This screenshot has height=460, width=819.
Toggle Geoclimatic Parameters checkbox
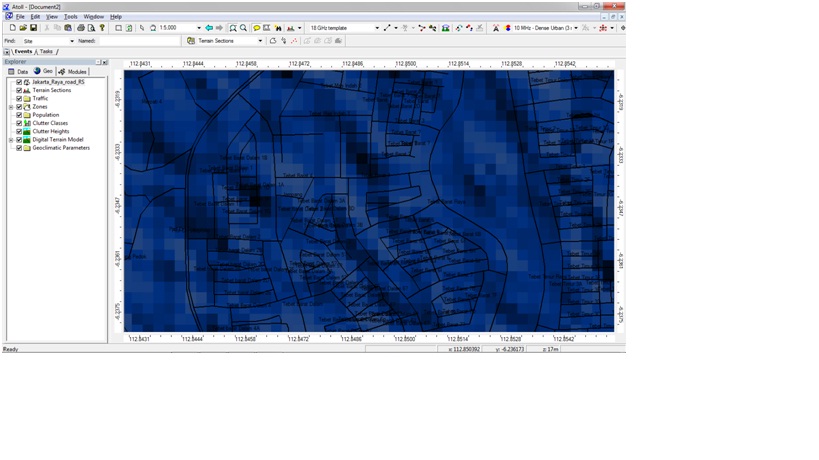point(19,148)
